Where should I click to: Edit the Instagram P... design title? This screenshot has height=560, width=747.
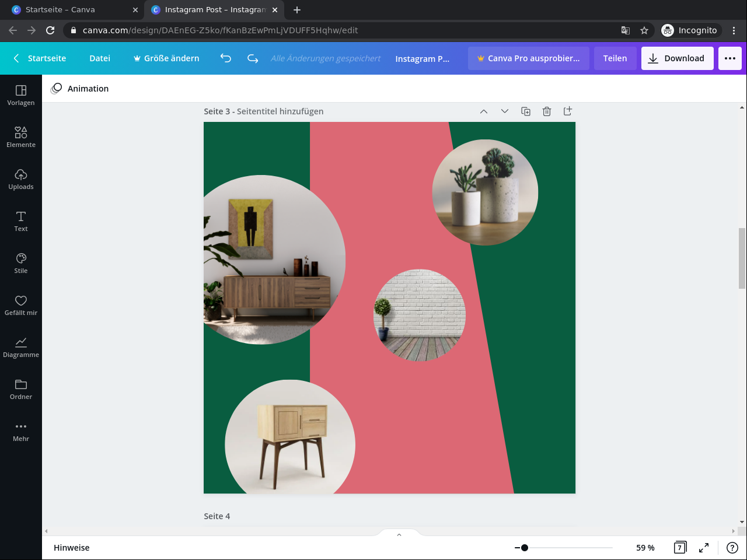coord(423,58)
